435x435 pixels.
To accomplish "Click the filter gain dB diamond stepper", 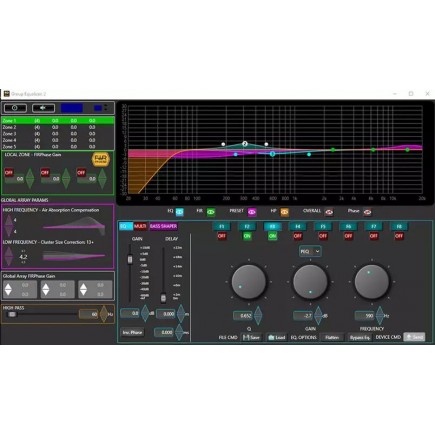I will coord(318,316).
